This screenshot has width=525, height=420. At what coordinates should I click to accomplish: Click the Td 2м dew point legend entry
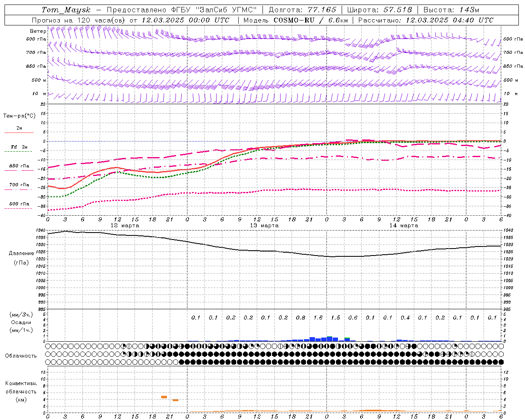point(19,147)
